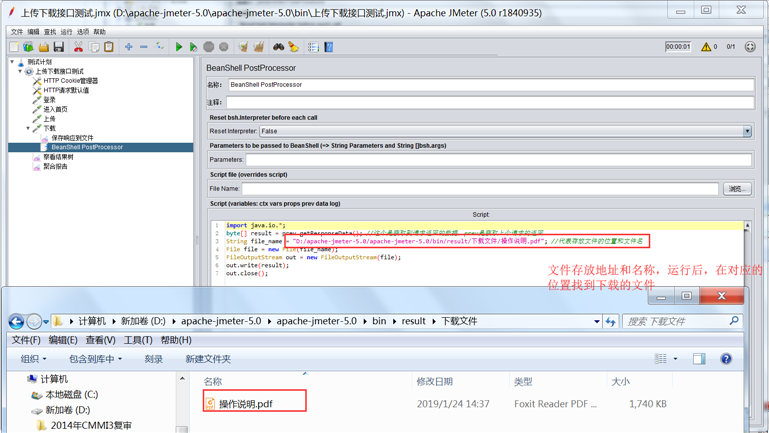Open the 选项 menu in JMeter
This screenshot has width=769, height=433.
[x=83, y=32]
